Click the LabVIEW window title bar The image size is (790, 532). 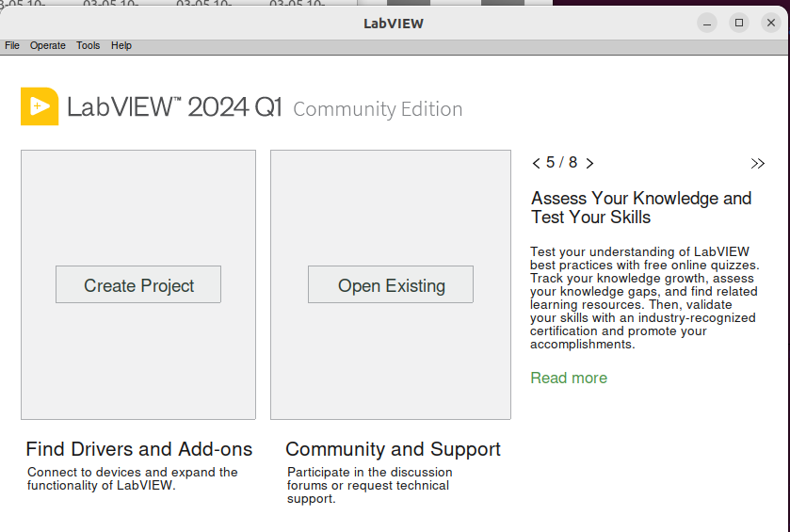coord(394,23)
